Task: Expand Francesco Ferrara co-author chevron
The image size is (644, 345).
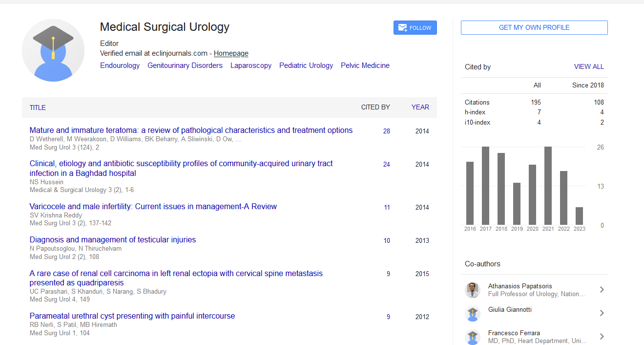Action: pyautogui.click(x=602, y=337)
